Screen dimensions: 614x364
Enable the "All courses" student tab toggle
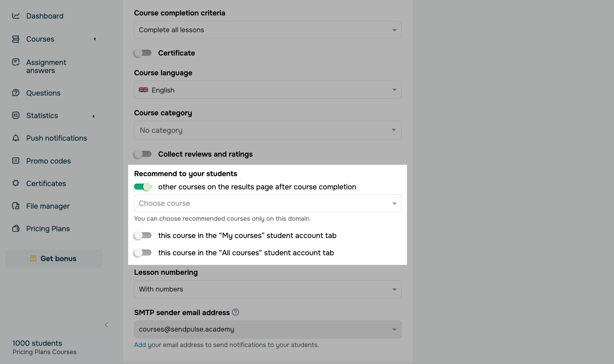point(143,253)
